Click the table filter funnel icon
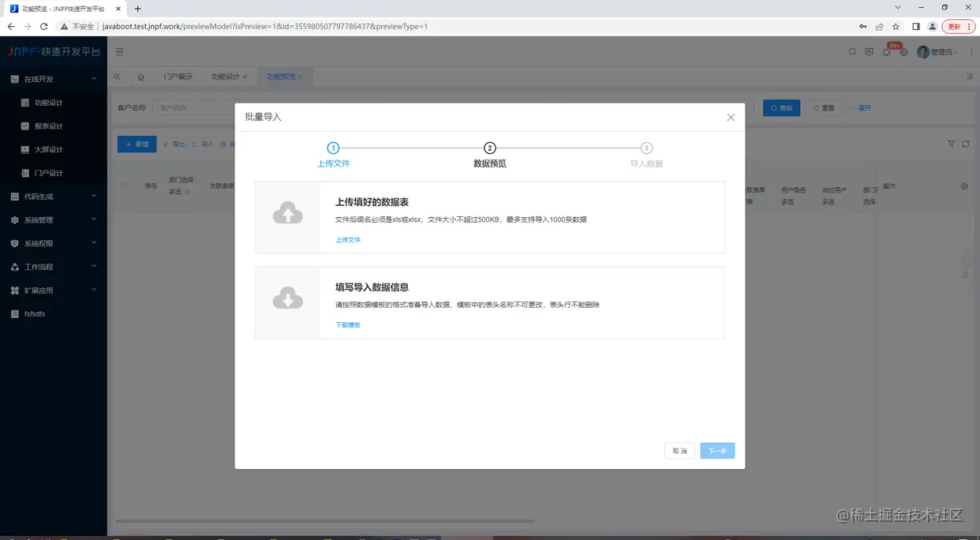The image size is (980, 540). coord(951,144)
